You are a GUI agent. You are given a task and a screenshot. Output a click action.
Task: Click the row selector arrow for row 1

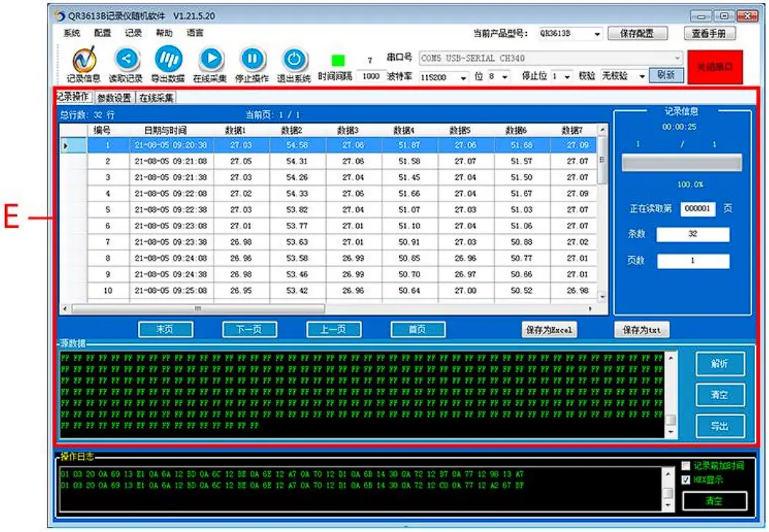coord(66,146)
